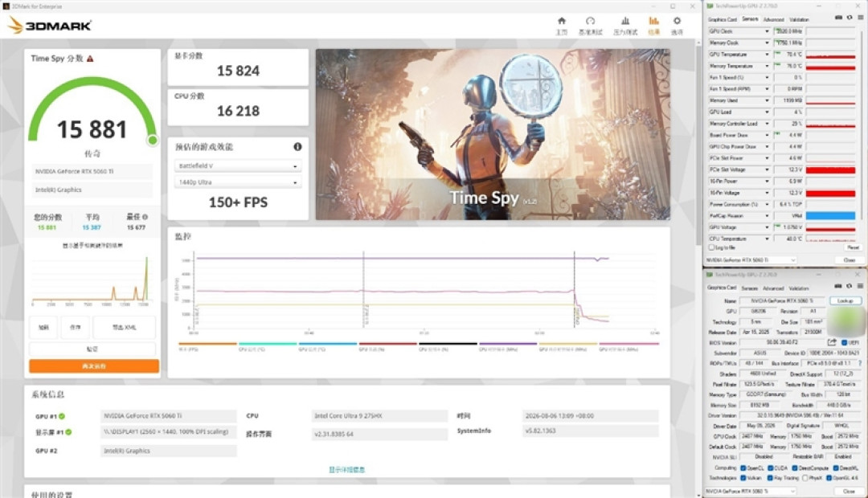Open the 3DMark Results chart icon

pyautogui.click(x=653, y=21)
